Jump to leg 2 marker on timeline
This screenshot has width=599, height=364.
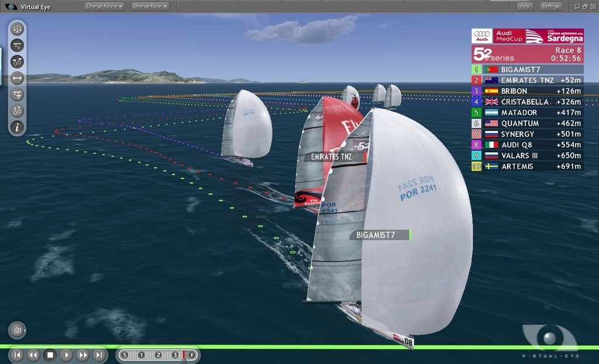point(158,355)
